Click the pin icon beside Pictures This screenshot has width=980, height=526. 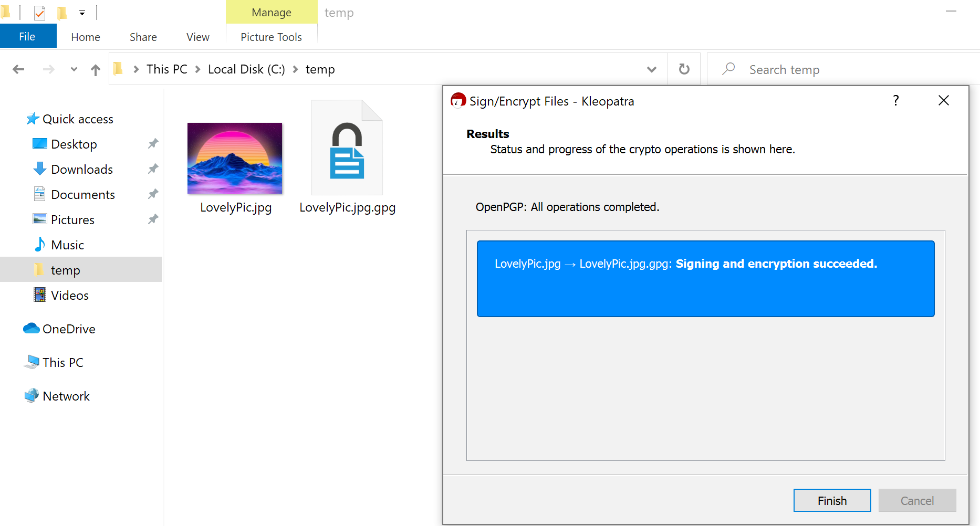click(153, 219)
